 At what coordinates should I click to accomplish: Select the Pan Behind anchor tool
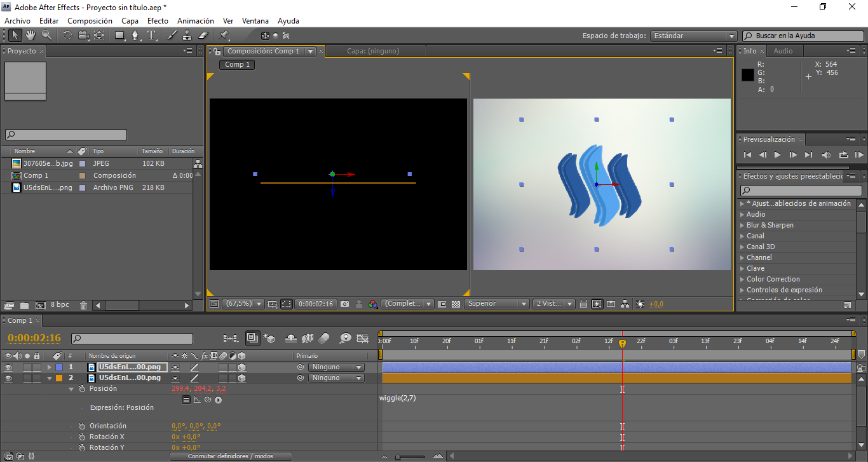click(99, 36)
